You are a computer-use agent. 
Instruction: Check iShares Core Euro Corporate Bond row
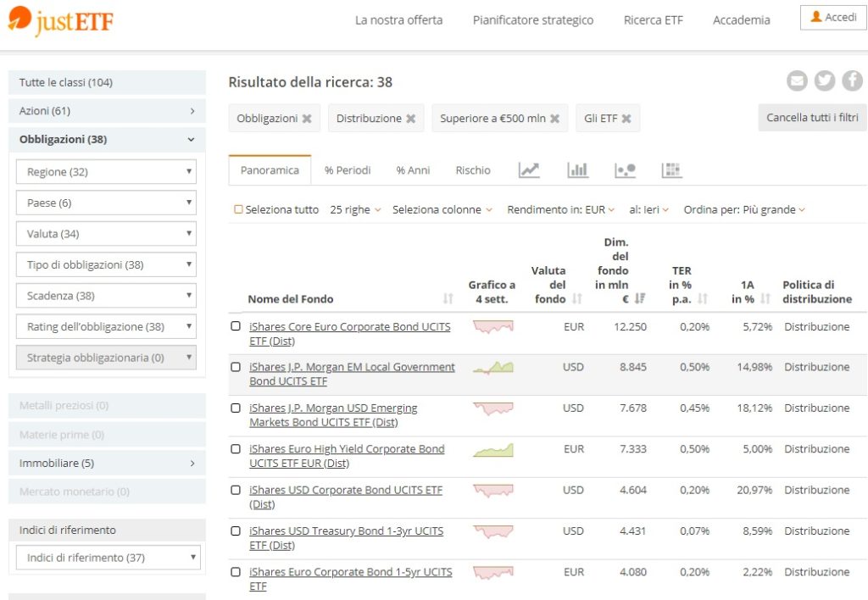pyautogui.click(x=236, y=326)
